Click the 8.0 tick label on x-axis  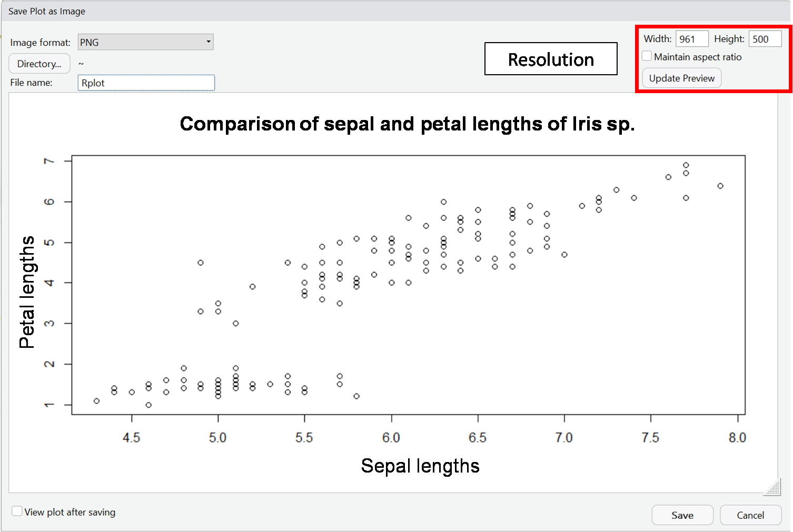[x=737, y=438]
